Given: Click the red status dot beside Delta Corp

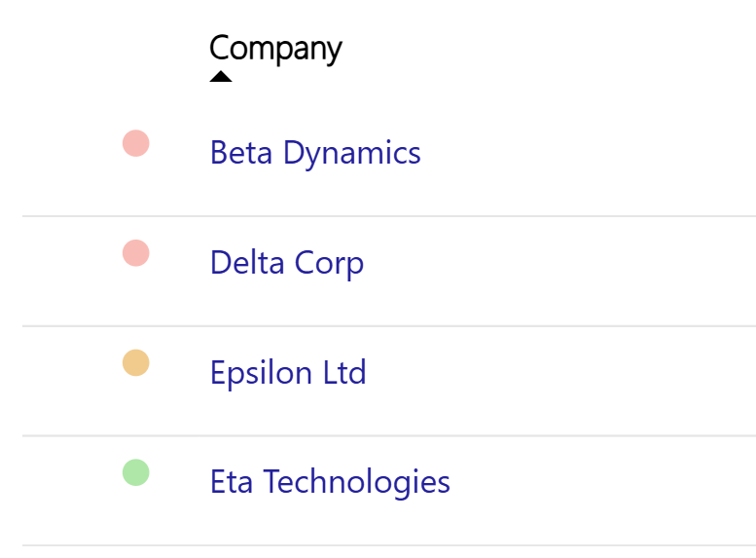Looking at the screenshot, I should pyautogui.click(x=135, y=253).
